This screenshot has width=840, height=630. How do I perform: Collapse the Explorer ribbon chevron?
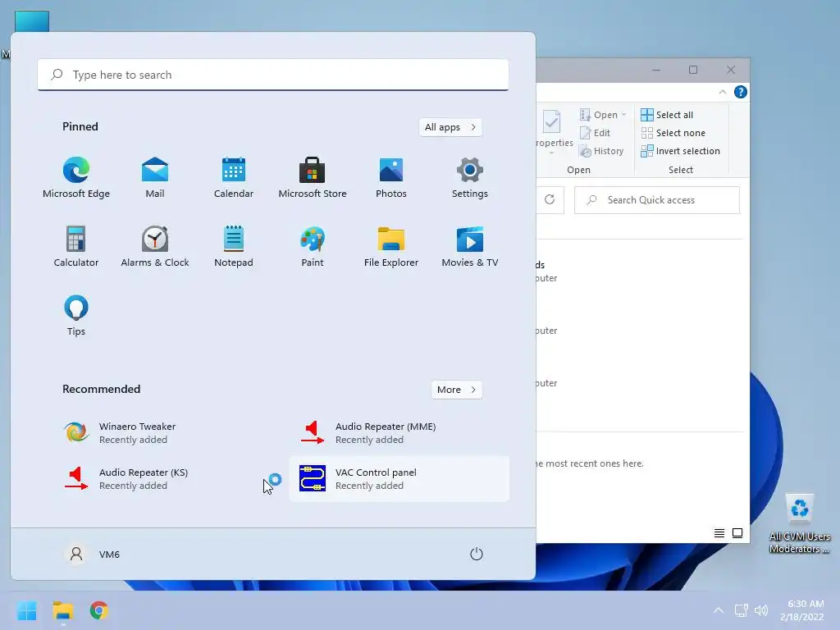722,92
